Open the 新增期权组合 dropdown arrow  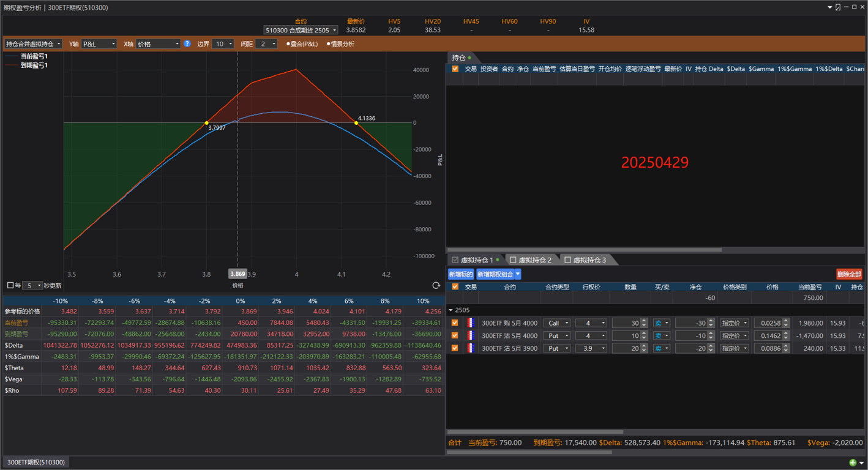click(518, 274)
